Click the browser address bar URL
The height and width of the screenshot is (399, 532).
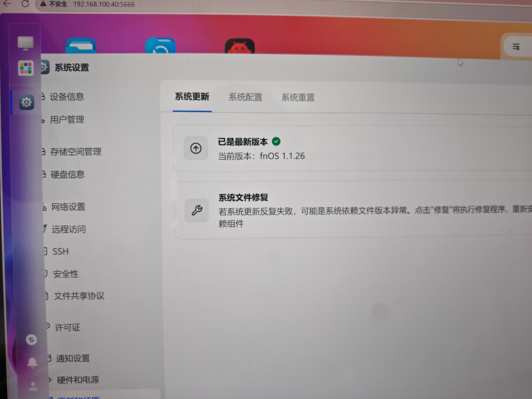click(104, 4)
